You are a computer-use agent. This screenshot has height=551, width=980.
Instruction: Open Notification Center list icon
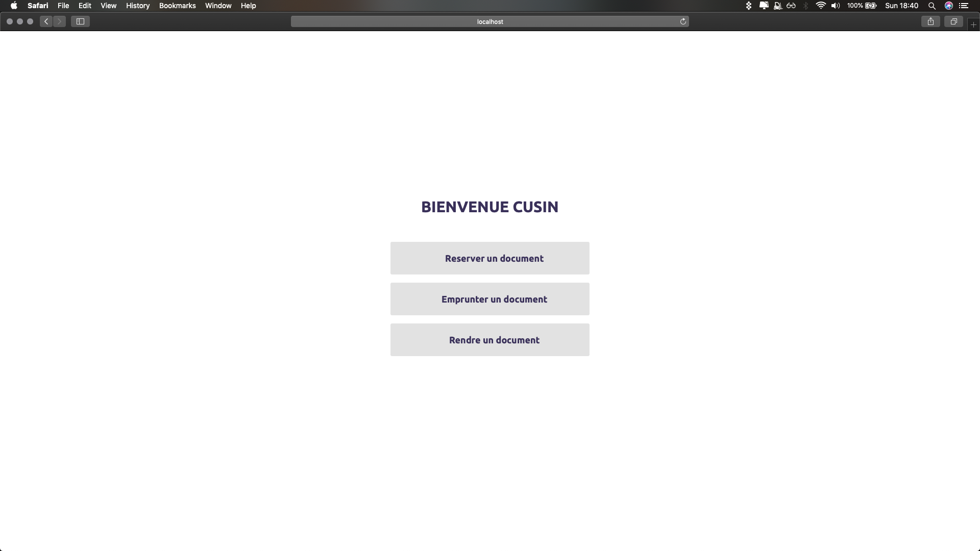964,6
